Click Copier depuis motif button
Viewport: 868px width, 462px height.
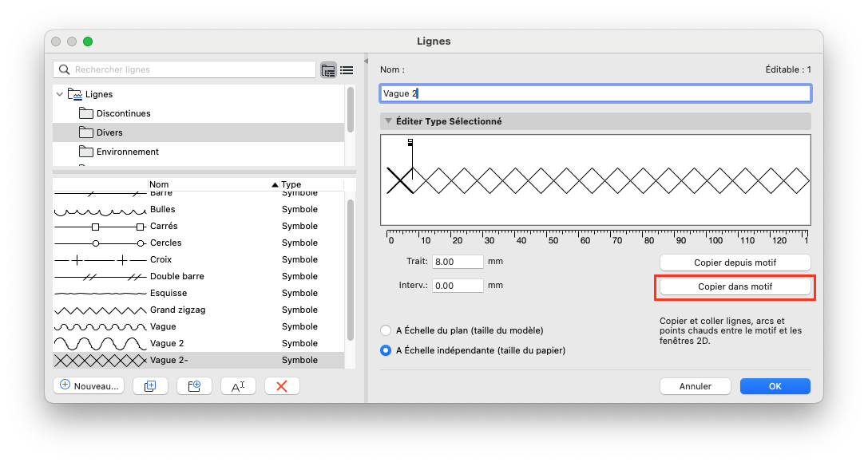(735, 263)
